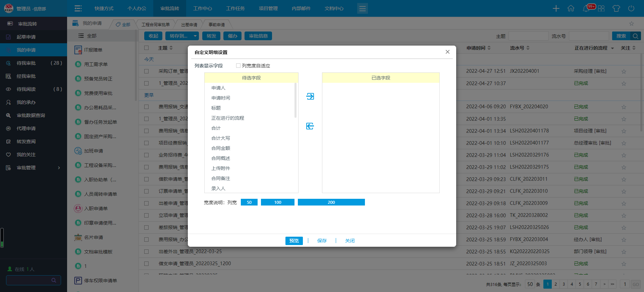Click the 保存 link in dialog
644x292 pixels.
click(x=322, y=241)
